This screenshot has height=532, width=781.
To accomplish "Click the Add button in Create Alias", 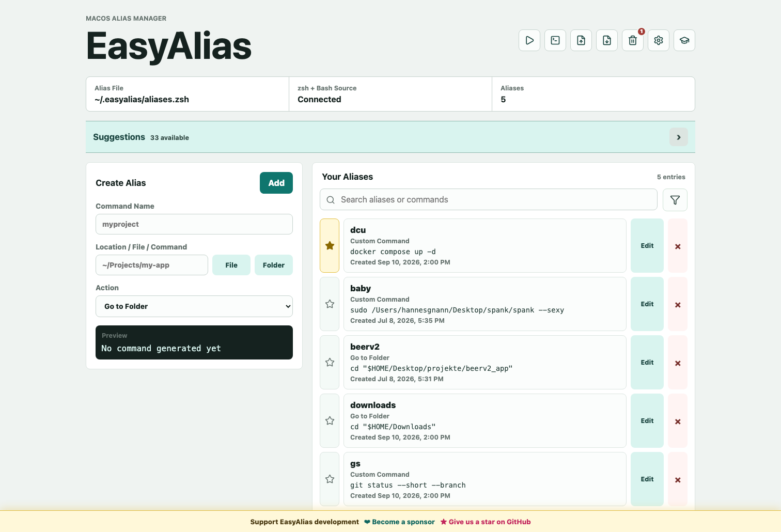I will (276, 183).
